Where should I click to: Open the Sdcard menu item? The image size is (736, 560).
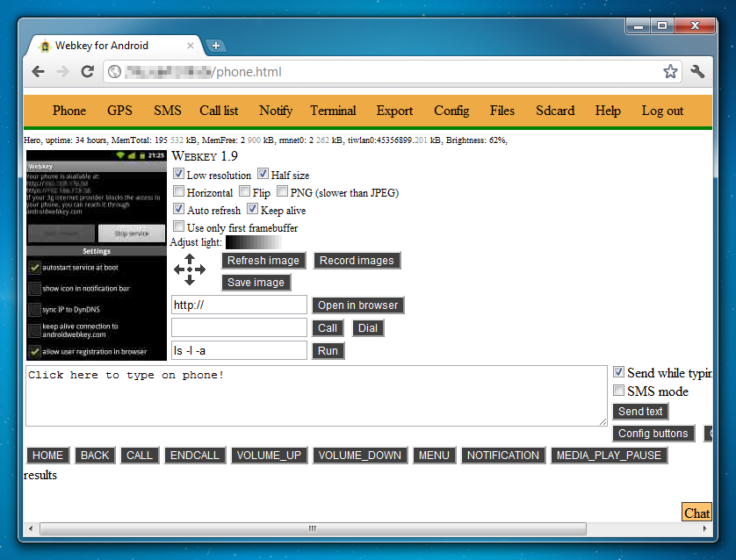[x=555, y=111]
